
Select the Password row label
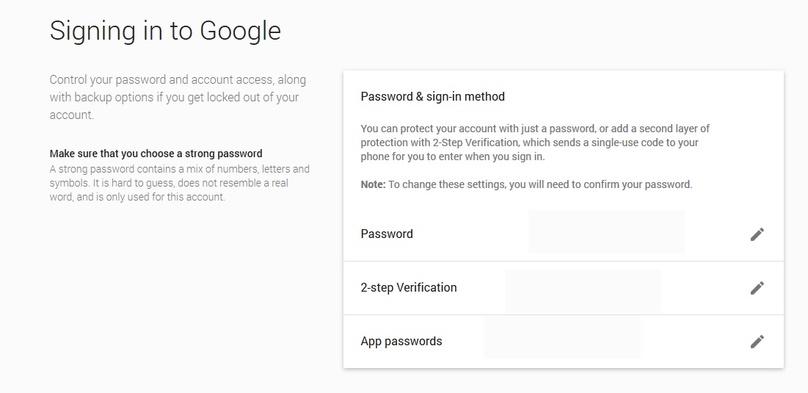[x=386, y=234]
